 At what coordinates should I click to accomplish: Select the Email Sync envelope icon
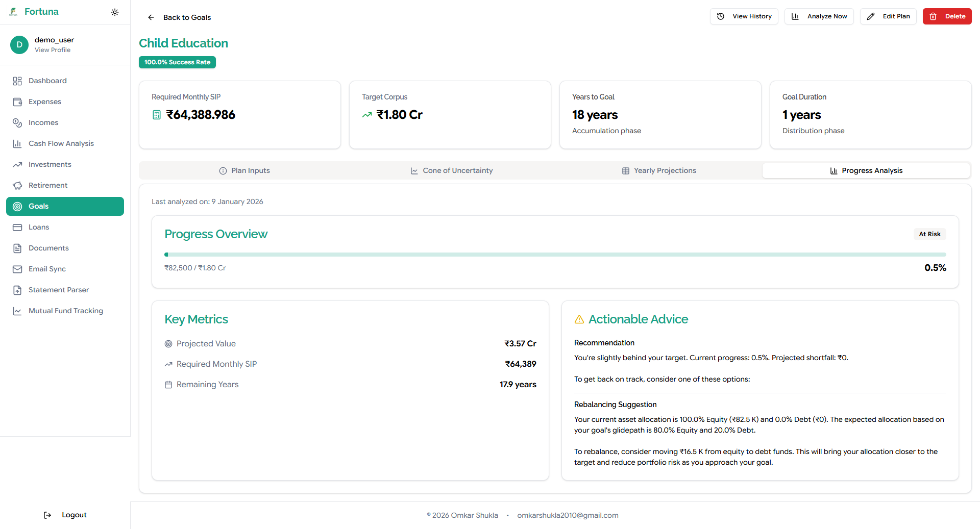(x=17, y=269)
